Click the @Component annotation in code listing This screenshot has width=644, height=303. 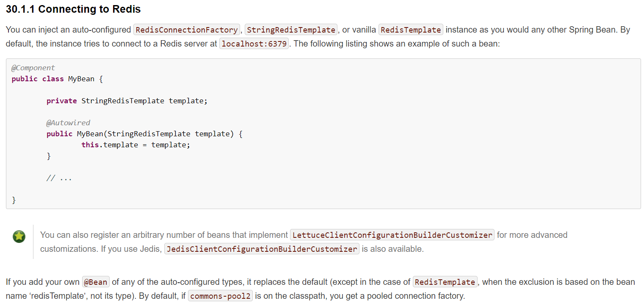(x=33, y=68)
